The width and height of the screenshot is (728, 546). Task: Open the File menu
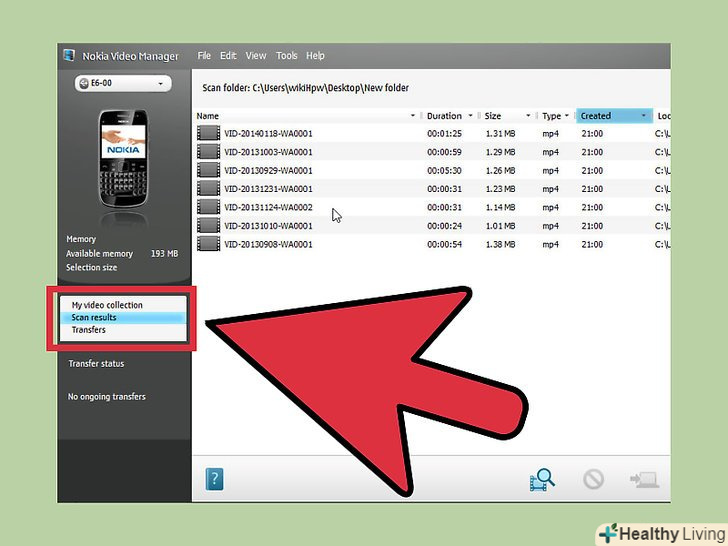(x=204, y=56)
